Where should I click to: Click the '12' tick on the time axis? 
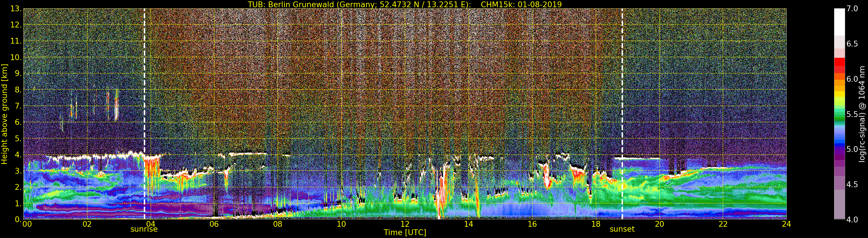tap(405, 224)
